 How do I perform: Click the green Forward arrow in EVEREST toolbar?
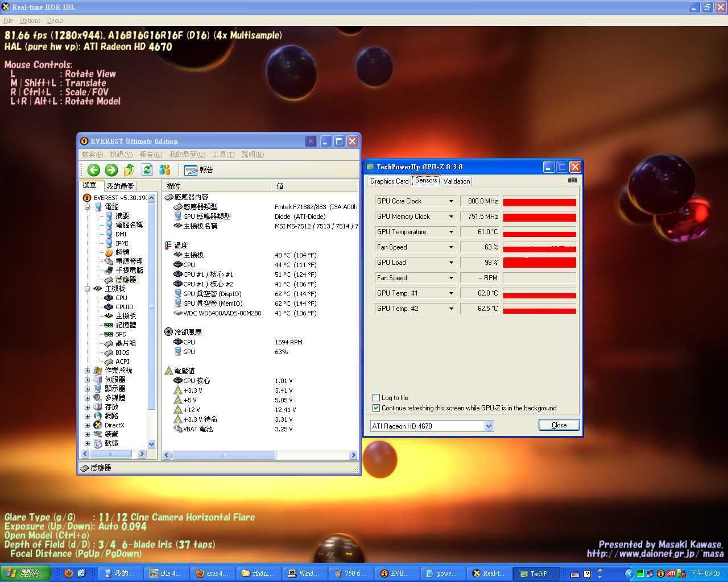111,169
